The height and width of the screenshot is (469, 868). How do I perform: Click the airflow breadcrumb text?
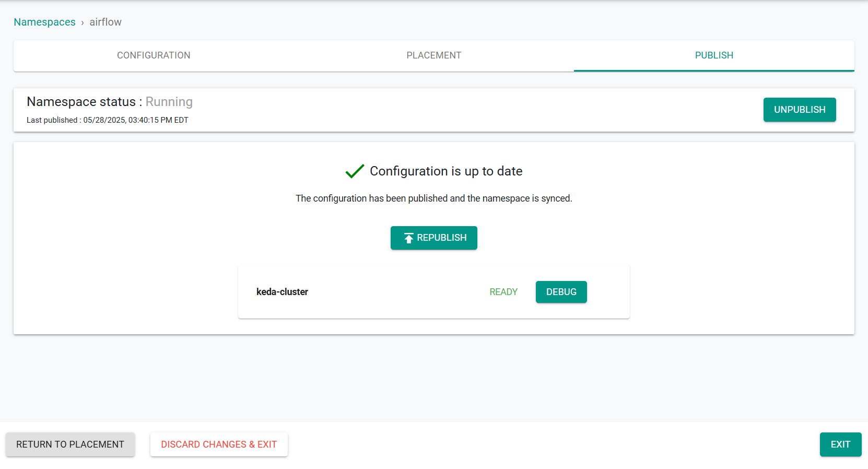(105, 22)
